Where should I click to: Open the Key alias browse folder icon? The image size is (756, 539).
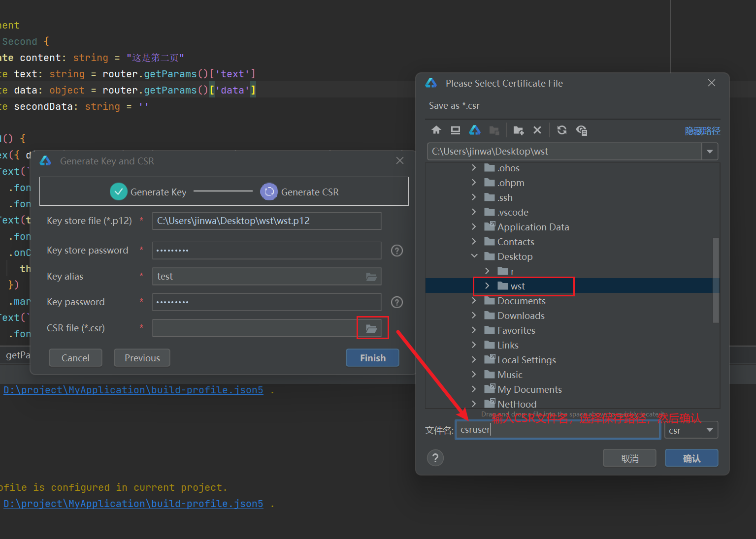pos(371,277)
